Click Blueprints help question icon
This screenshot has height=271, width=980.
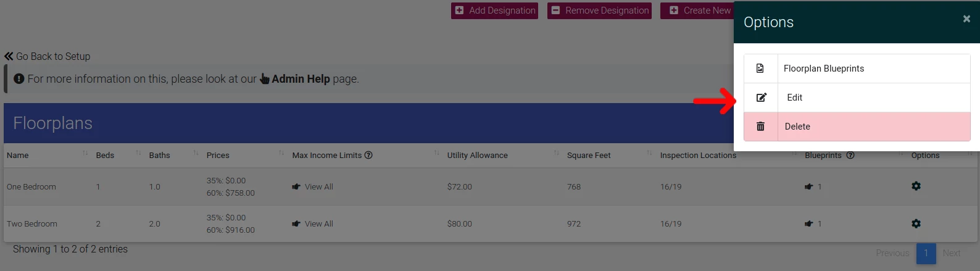(x=850, y=155)
